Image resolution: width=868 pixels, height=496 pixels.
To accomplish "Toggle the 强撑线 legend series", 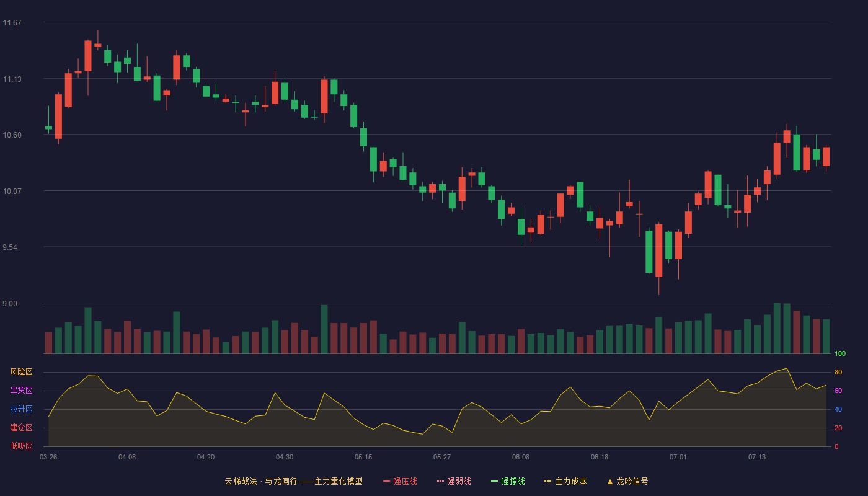I will (508, 481).
